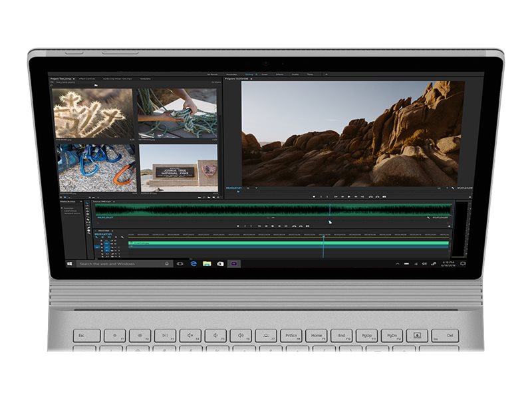Image resolution: width=532 pixels, height=399 pixels.
Task: Click the Timeline playhead marker
Action: tap(323, 235)
